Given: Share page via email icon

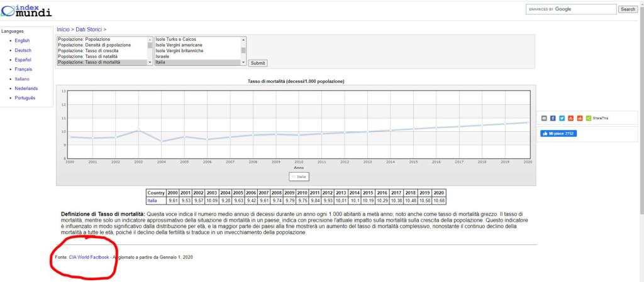Looking at the screenshot, I should click(x=544, y=118).
